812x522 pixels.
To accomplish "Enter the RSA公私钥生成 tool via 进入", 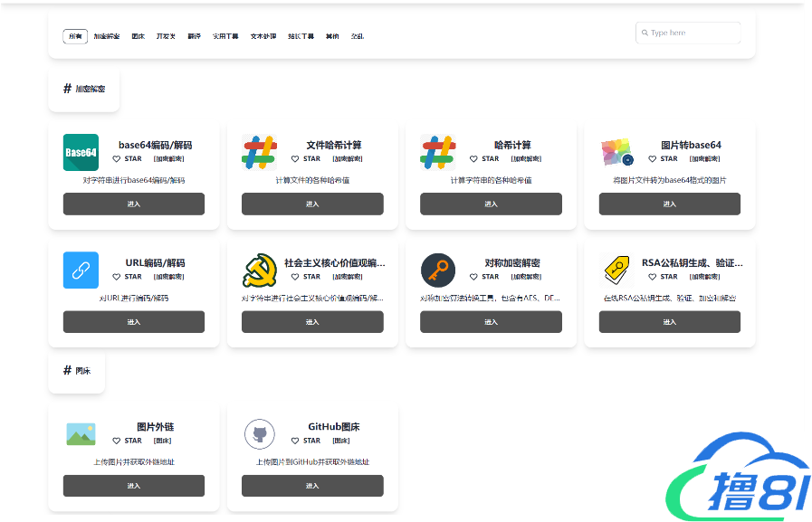I will click(x=669, y=322).
